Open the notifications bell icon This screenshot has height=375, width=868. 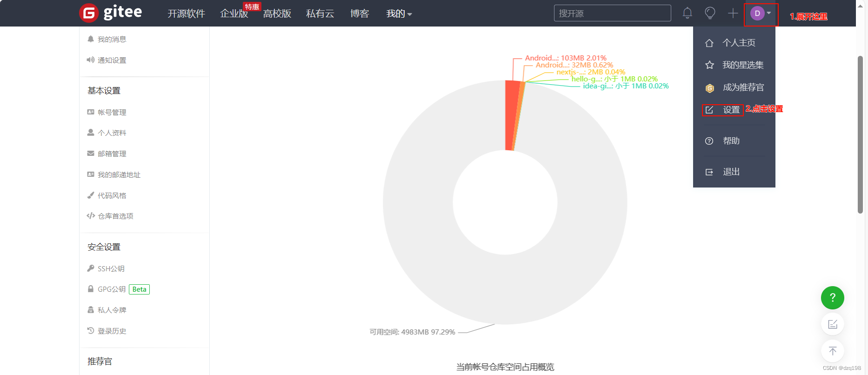pyautogui.click(x=688, y=13)
